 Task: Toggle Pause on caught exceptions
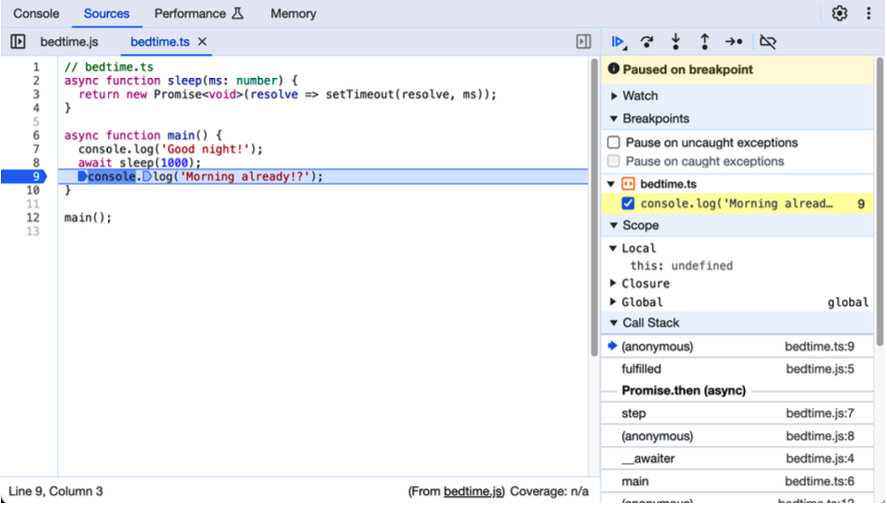(614, 161)
